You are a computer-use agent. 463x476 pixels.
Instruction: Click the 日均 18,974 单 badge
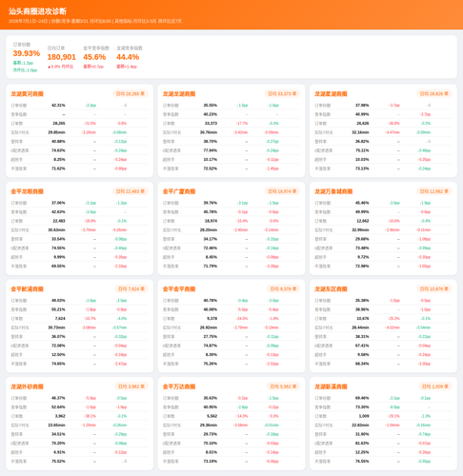282,191
